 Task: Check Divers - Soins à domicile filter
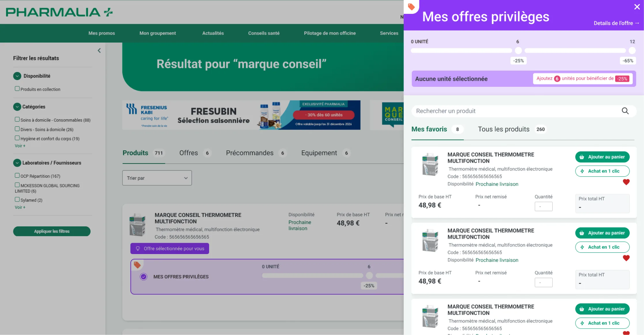(17, 129)
